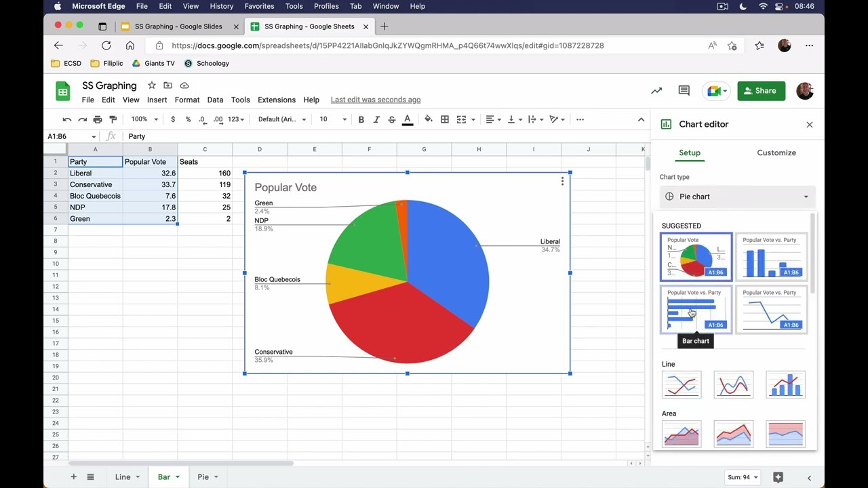The width and height of the screenshot is (868, 488).
Task: Open the Schoology bookmark
Action: pos(207,63)
